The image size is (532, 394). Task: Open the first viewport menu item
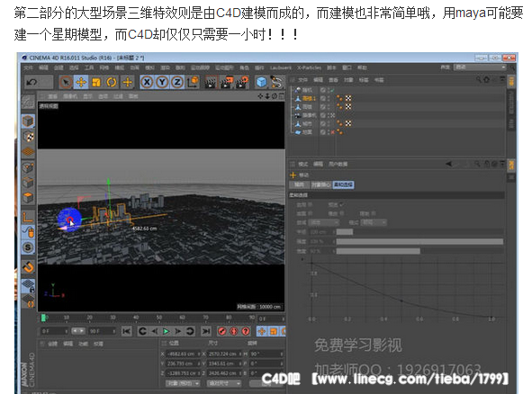52,96
